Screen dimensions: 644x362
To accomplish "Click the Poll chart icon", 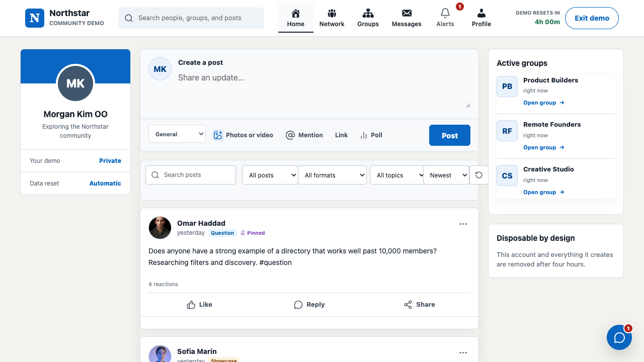I will coord(364,135).
